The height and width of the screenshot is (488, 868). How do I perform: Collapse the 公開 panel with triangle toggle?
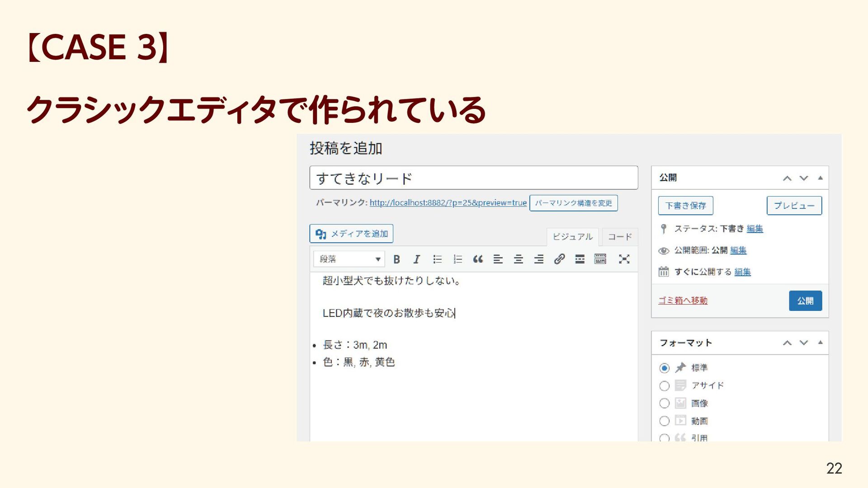tap(820, 178)
